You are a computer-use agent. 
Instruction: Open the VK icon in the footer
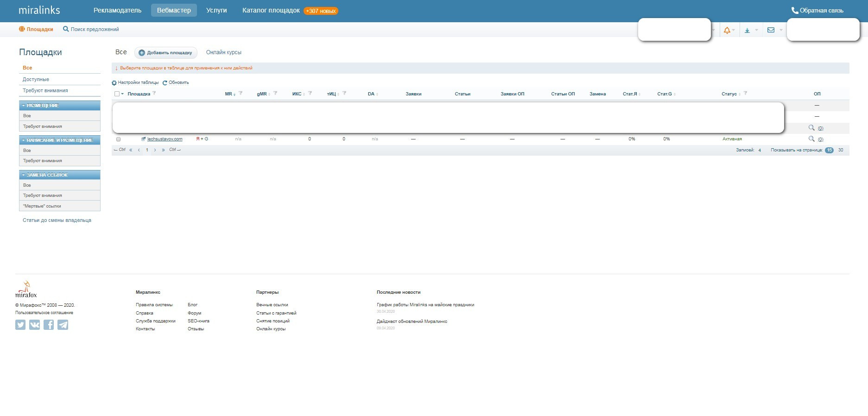pyautogui.click(x=35, y=325)
